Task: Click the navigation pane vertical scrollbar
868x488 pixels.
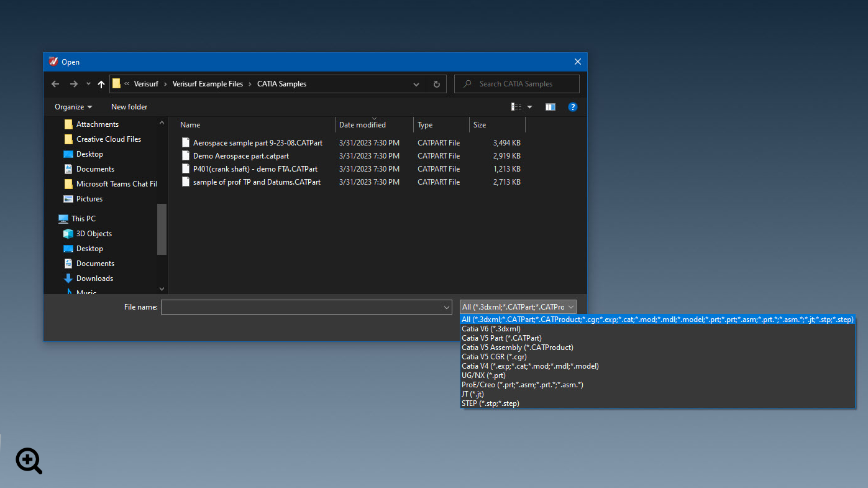Action: 162,229
